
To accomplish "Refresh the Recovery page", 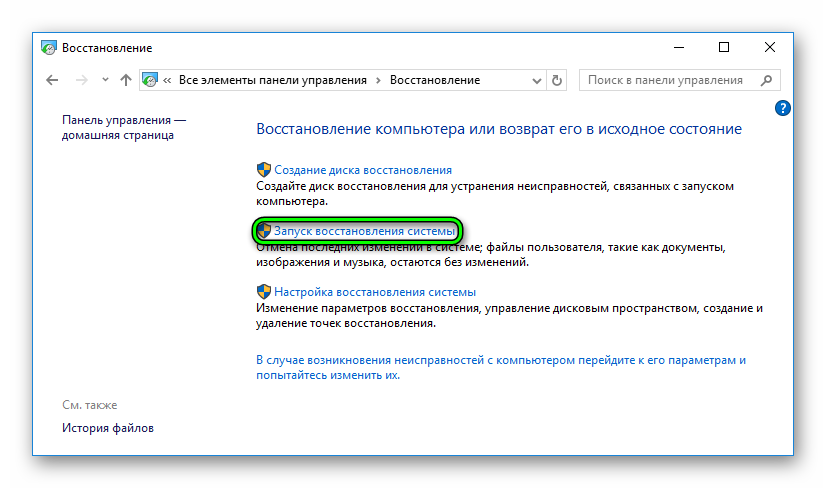I will tap(558, 80).
